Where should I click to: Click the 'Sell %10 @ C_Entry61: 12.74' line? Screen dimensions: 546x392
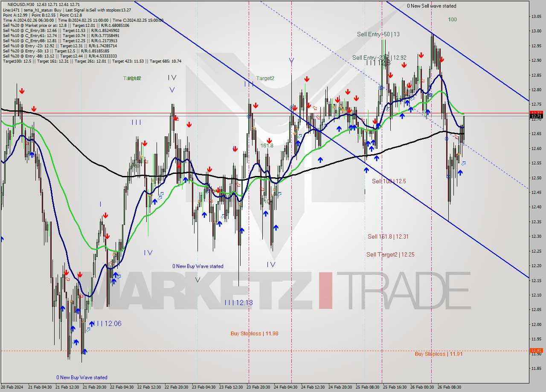coord(61,35)
